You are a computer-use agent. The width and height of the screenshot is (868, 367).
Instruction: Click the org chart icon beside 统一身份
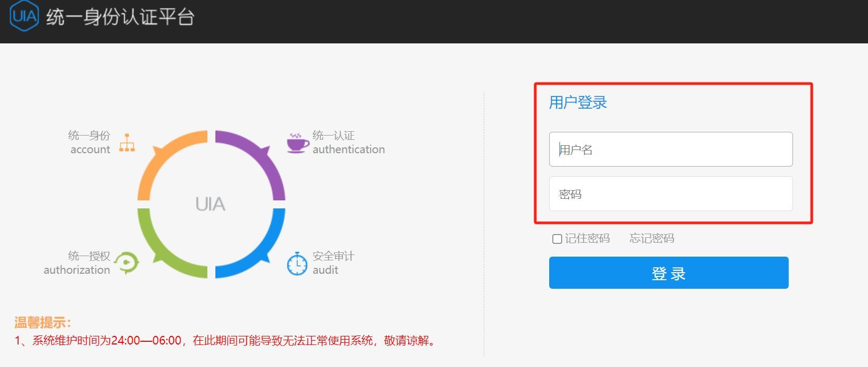point(127,143)
